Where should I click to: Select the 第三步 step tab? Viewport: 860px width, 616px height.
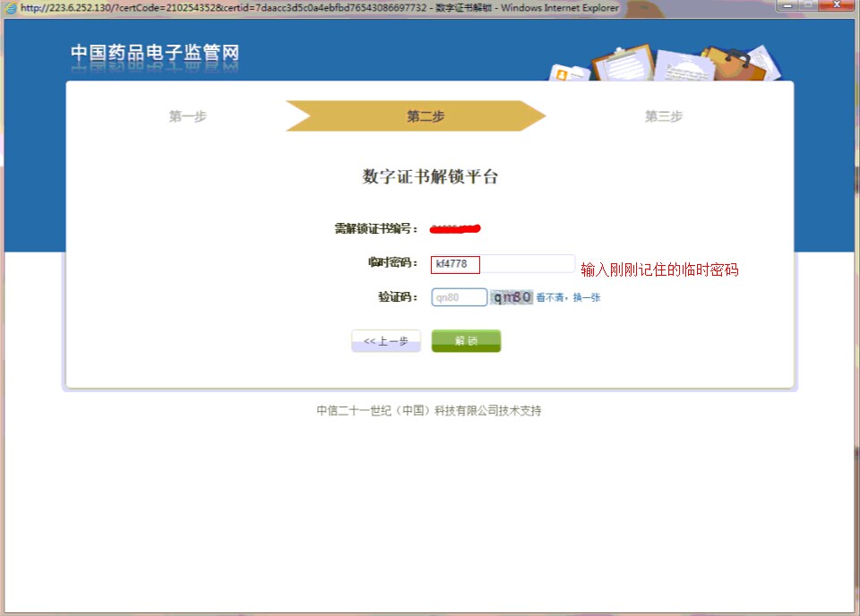click(664, 116)
